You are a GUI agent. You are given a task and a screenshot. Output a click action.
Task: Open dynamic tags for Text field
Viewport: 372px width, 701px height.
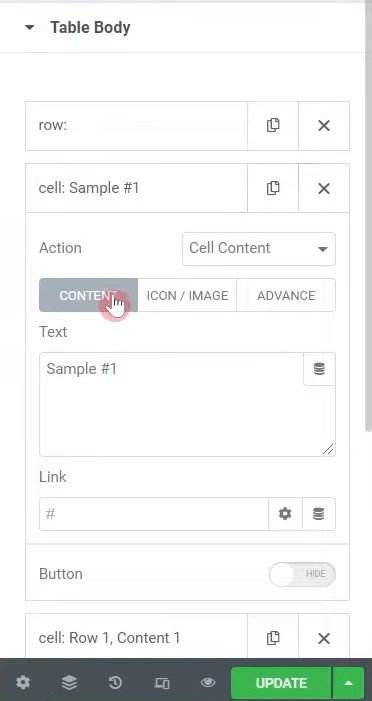point(319,369)
